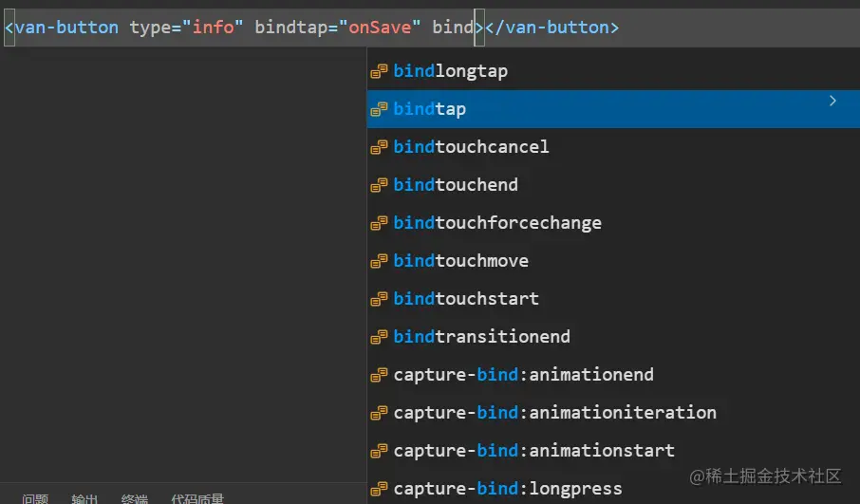Click the icon beside capture-bind:animationend
Viewport: 860px width, 504px height.
[x=379, y=375]
